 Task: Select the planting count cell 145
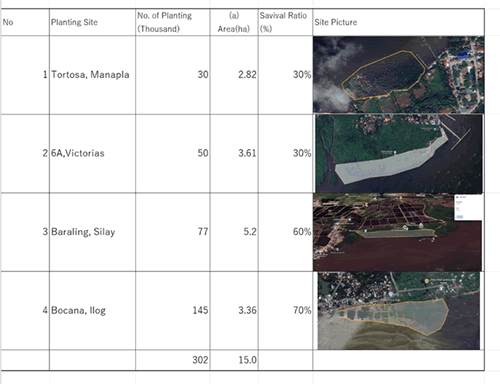tap(173, 310)
